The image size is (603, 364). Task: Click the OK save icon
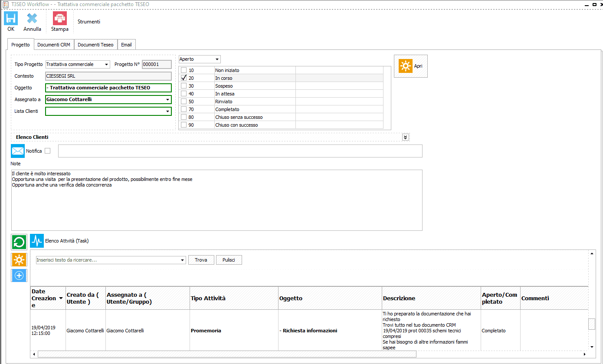(11, 18)
